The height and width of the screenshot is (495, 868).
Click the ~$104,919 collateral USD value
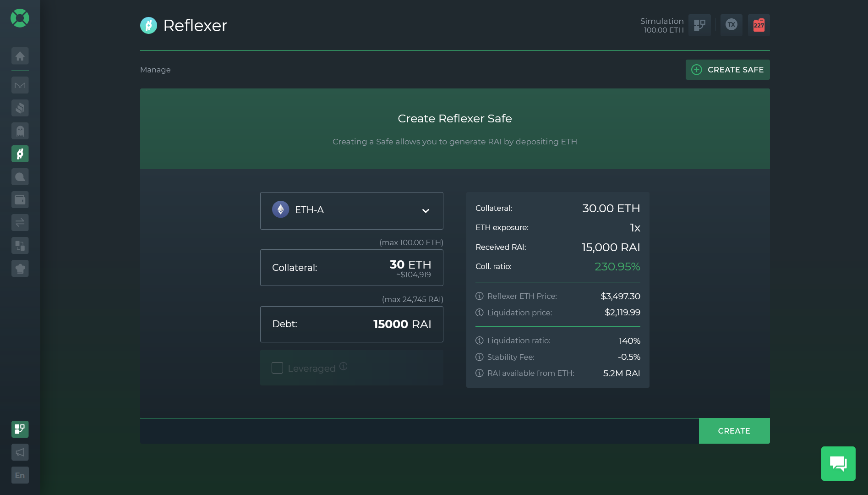[414, 275]
